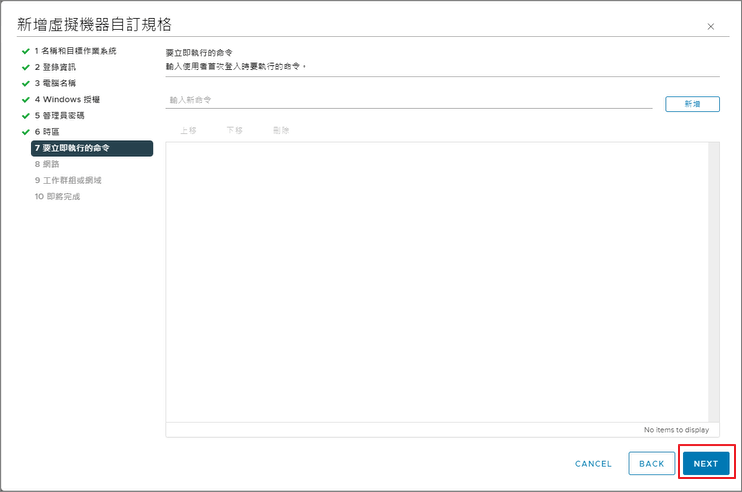Go to step 4 Windows 授權
The width and height of the screenshot is (742, 492).
67,99
